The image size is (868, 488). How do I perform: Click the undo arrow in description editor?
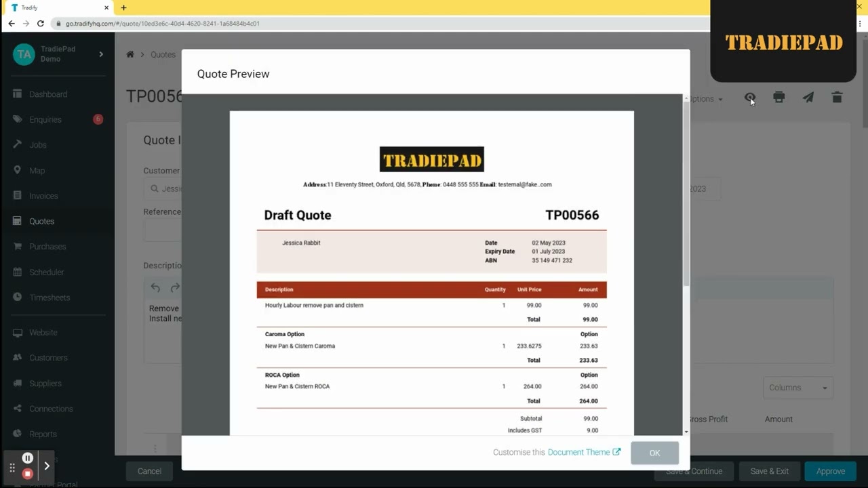[155, 287]
